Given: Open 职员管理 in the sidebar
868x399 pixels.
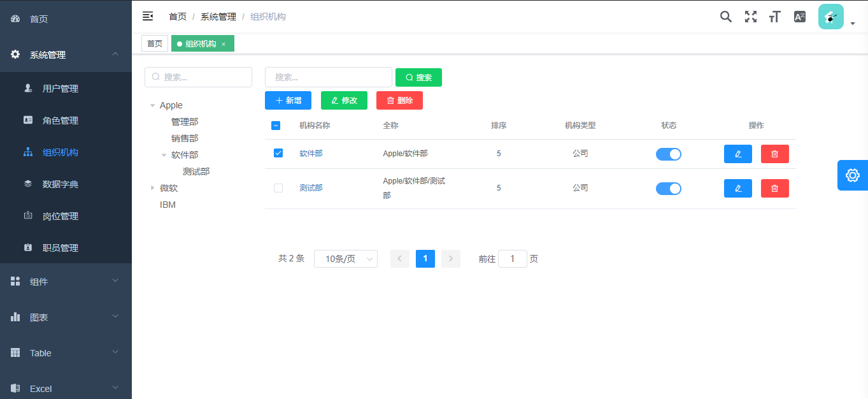Looking at the screenshot, I should coord(66,248).
